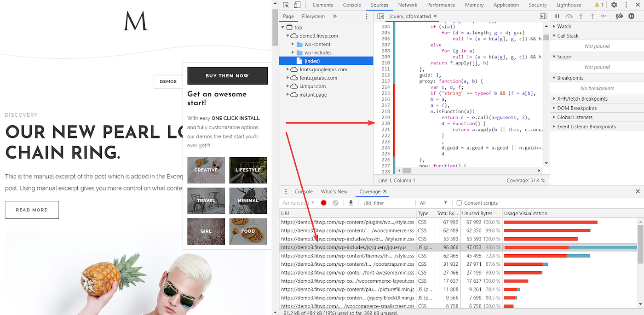Click the clear coverage icon

pos(335,202)
